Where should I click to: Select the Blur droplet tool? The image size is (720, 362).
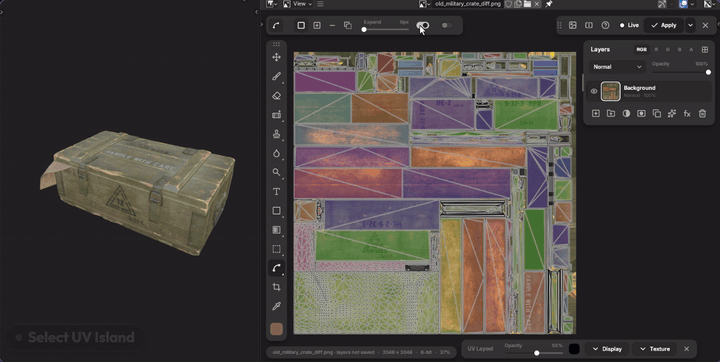tap(276, 153)
